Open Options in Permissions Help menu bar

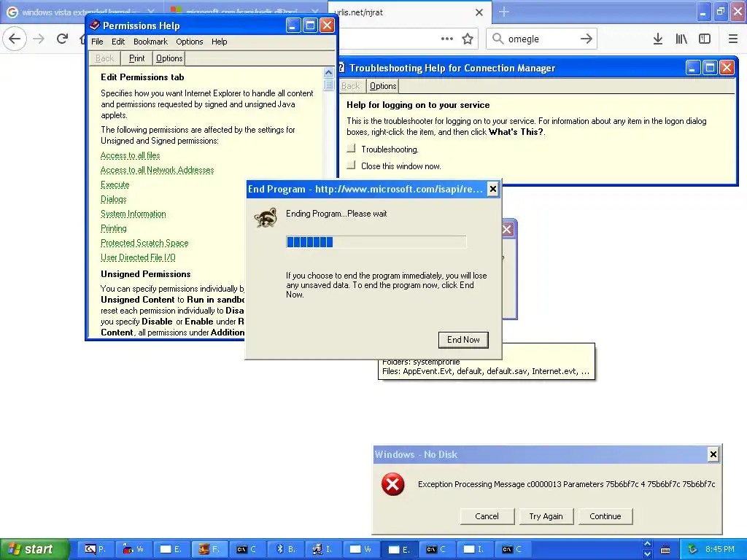click(x=190, y=42)
